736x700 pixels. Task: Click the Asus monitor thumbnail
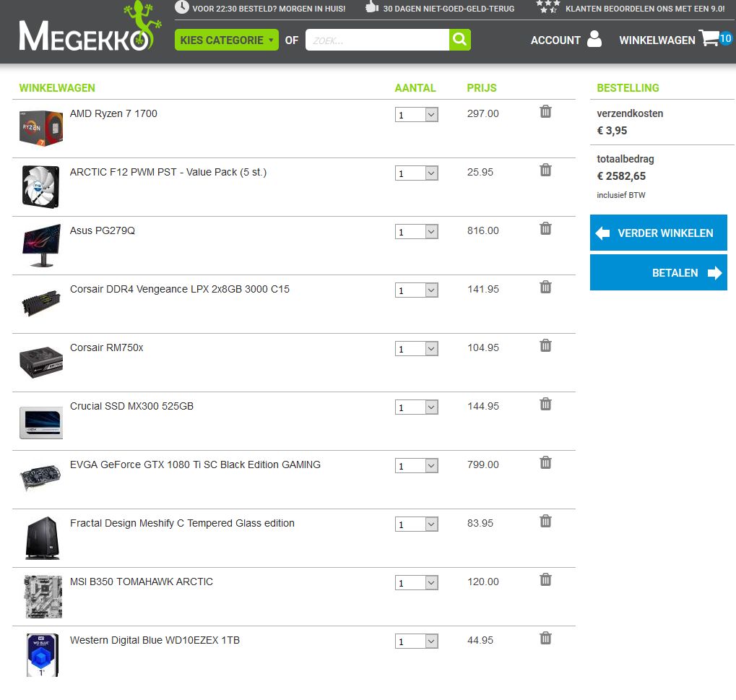[42, 246]
